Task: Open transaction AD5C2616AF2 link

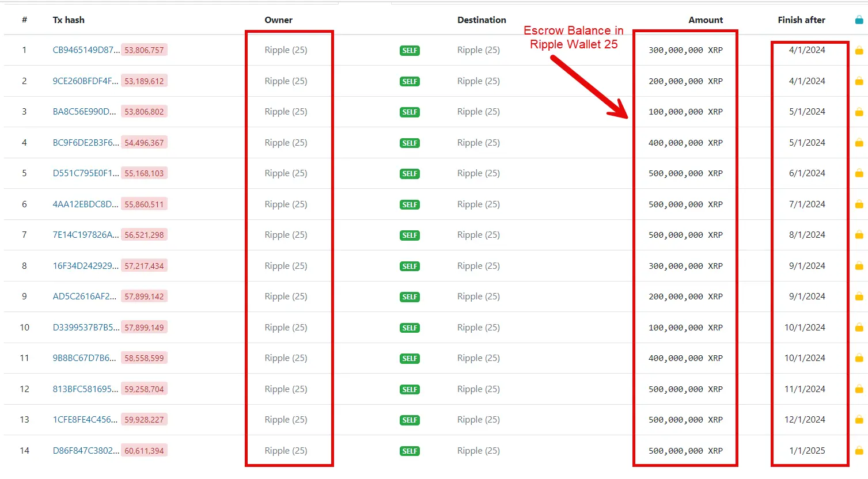Action: [x=84, y=296]
